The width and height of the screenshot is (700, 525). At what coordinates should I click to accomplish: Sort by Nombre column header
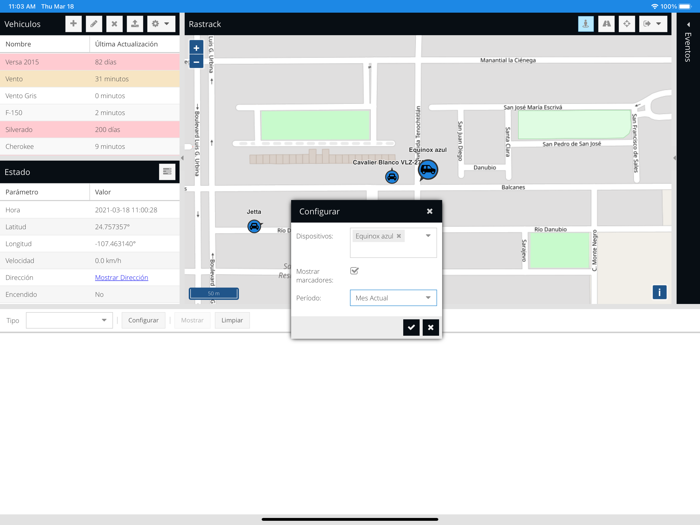pos(45,44)
